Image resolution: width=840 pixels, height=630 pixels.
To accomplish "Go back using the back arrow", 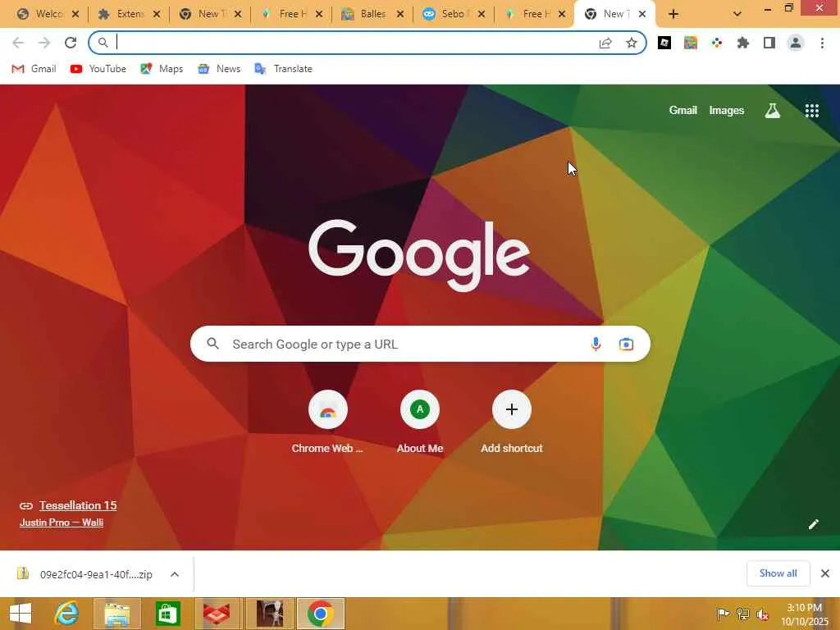I will click(x=18, y=43).
